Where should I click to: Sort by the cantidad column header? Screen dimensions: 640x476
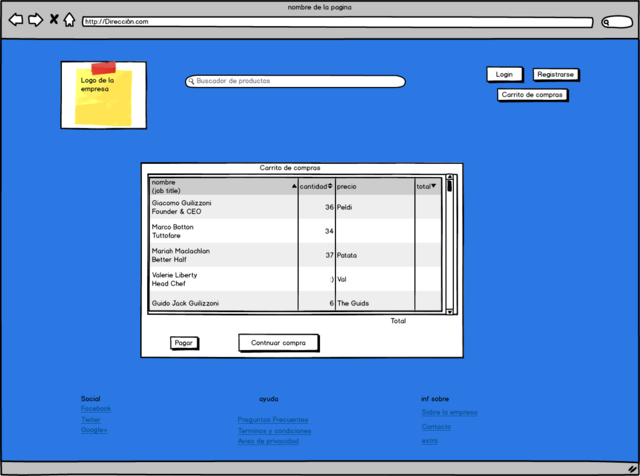316,187
